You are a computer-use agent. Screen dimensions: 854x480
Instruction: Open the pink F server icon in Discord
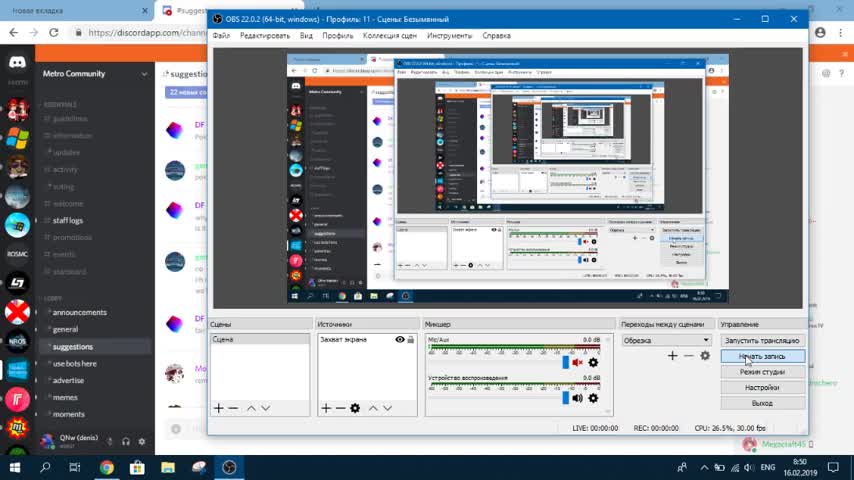pos(17,399)
